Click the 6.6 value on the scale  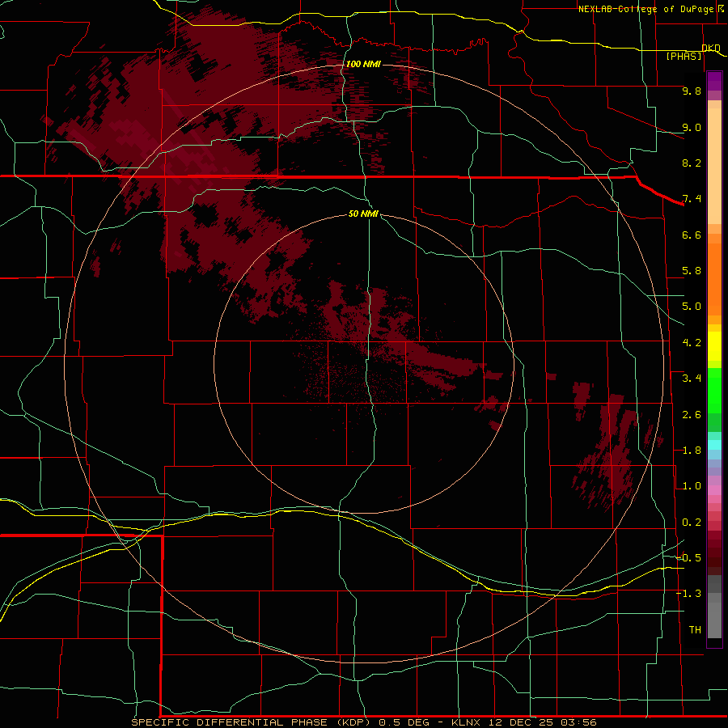click(x=692, y=235)
